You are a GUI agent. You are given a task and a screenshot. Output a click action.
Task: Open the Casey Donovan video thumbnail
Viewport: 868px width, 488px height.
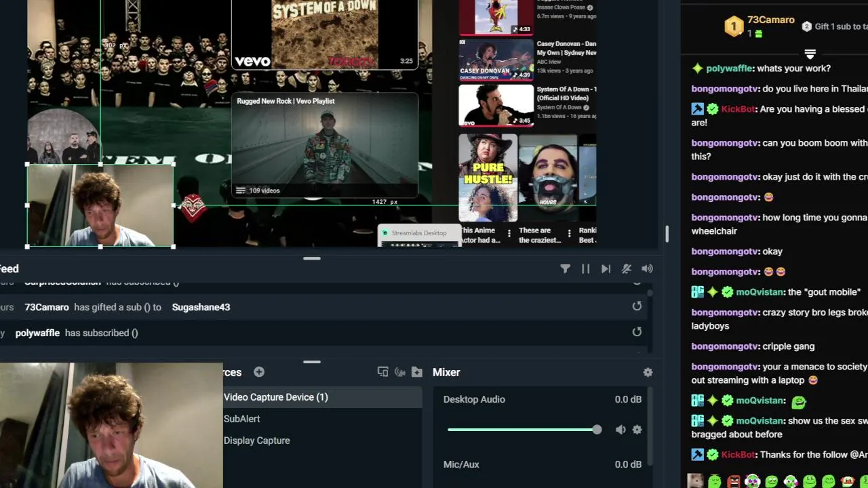[496, 60]
